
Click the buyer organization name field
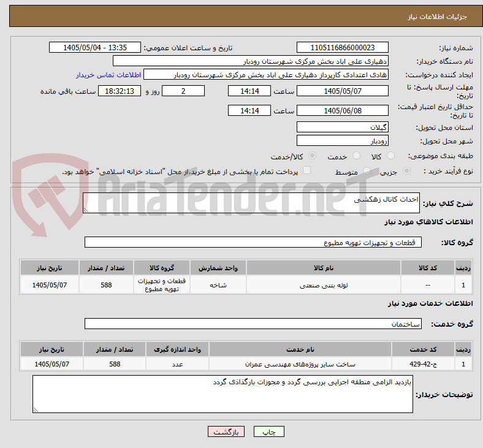(251, 61)
